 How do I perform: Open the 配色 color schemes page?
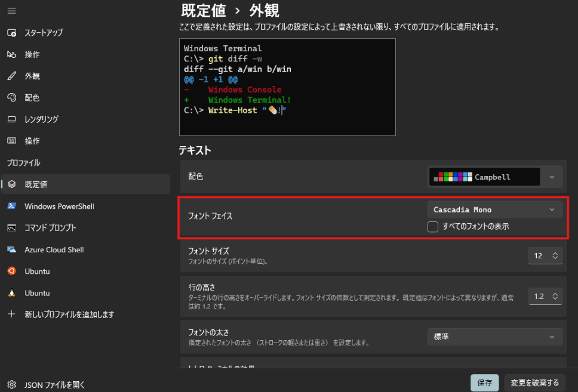[x=85, y=98]
